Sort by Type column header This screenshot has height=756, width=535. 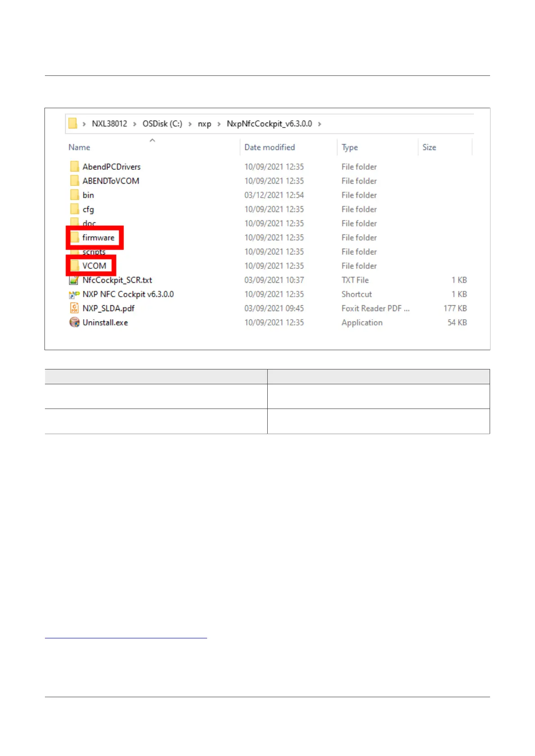pos(349,147)
